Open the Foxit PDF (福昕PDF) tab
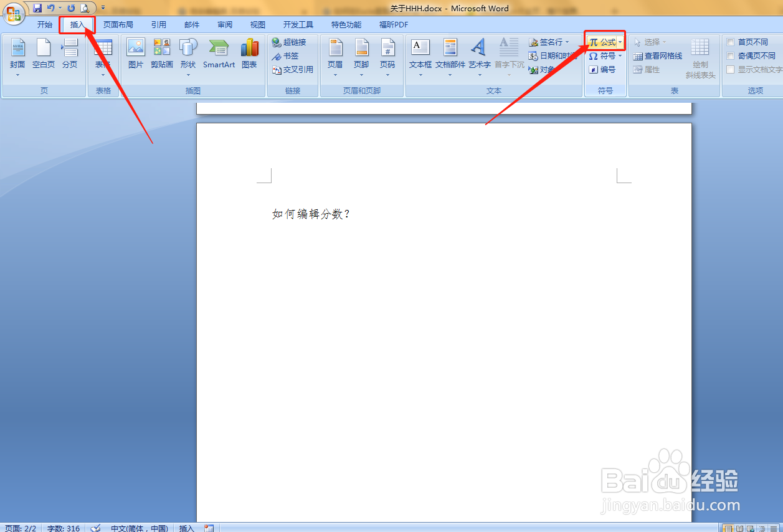This screenshot has height=532, width=783. pyautogui.click(x=394, y=25)
